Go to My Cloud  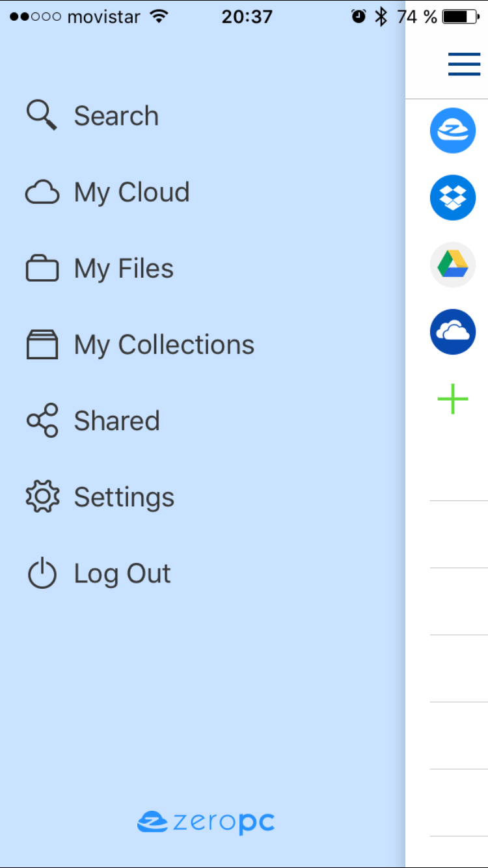click(132, 193)
